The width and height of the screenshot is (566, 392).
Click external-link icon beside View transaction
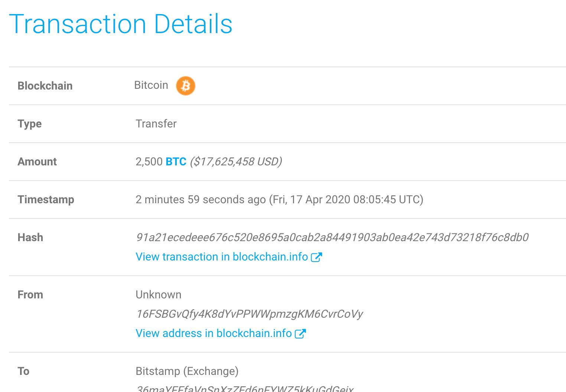coord(316,257)
